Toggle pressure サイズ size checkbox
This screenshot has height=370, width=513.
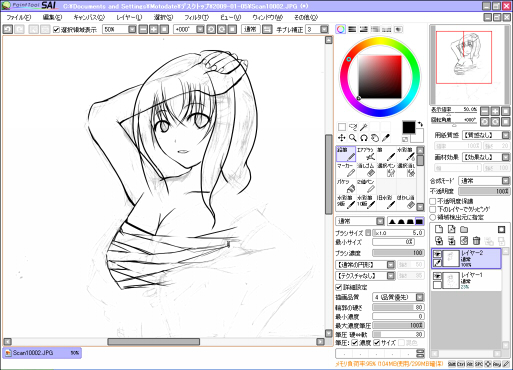pyautogui.click(x=377, y=342)
